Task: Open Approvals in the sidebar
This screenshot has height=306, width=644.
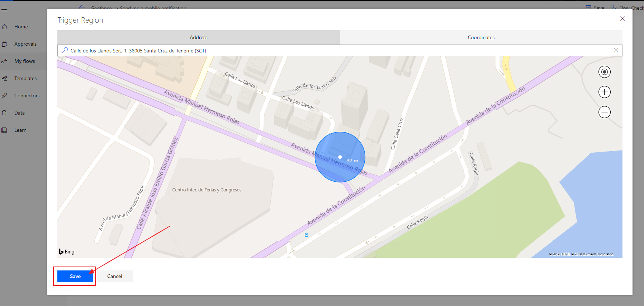Action: [25, 44]
